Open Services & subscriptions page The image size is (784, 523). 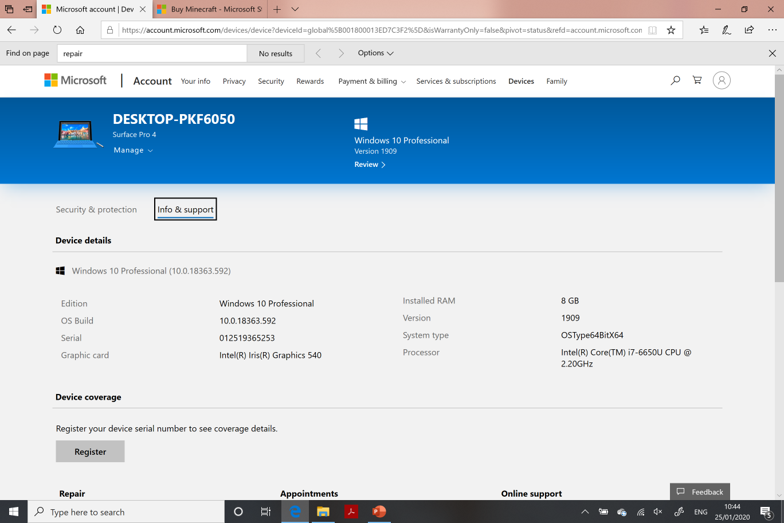tap(456, 81)
